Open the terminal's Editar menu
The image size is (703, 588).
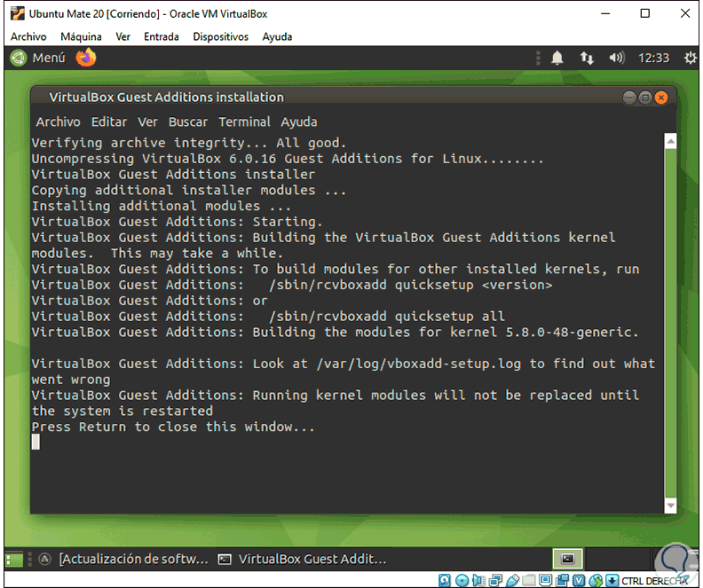pyautogui.click(x=109, y=122)
